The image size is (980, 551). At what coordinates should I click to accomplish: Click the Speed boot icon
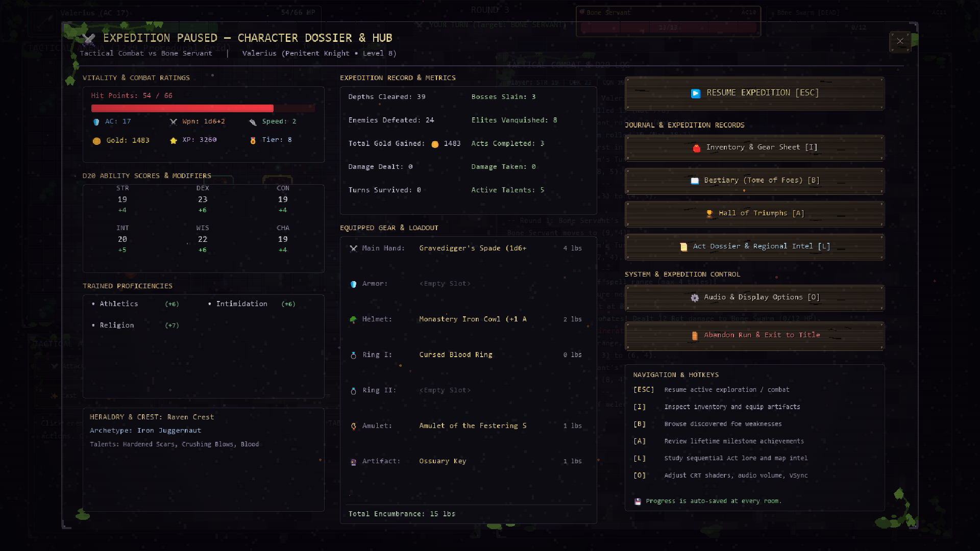[x=253, y=122]
